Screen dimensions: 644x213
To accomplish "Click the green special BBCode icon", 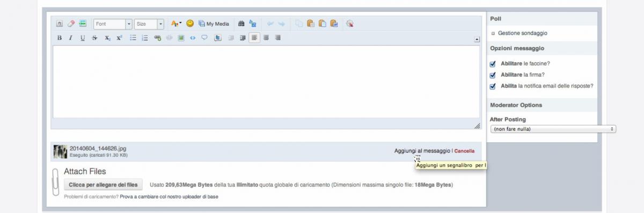I will pos(83,24).
